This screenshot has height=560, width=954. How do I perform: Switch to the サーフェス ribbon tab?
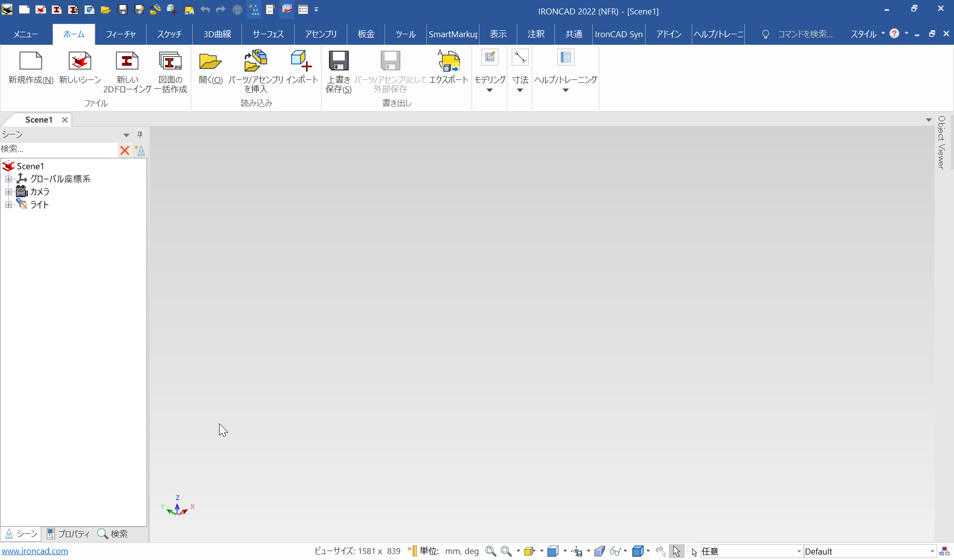(x=268, y=34)
